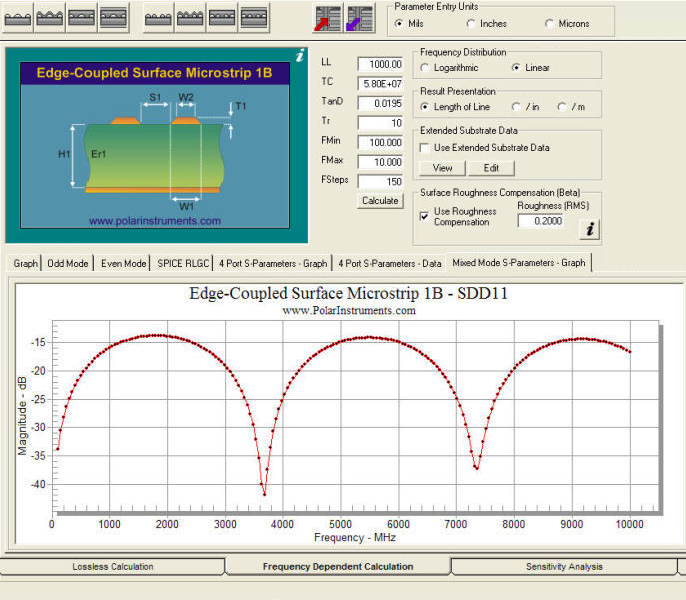686x600 pixels.
Task: Click the LL line length field
Action: point(380,64)
